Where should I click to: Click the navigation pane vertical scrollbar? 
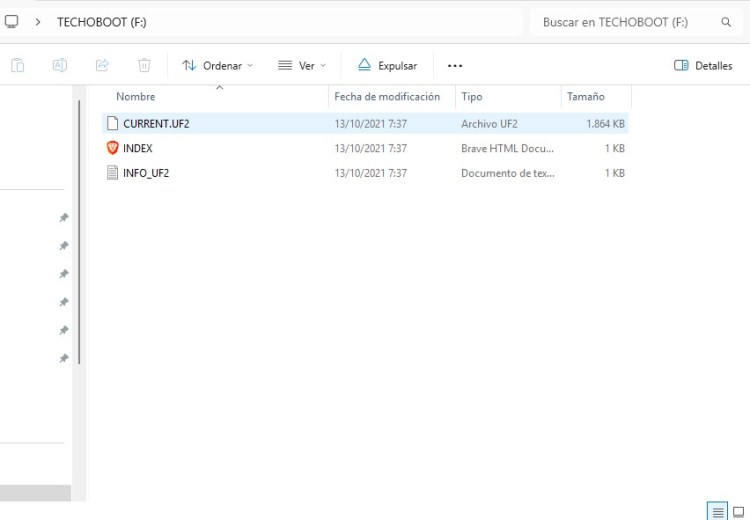pos(79,230)
